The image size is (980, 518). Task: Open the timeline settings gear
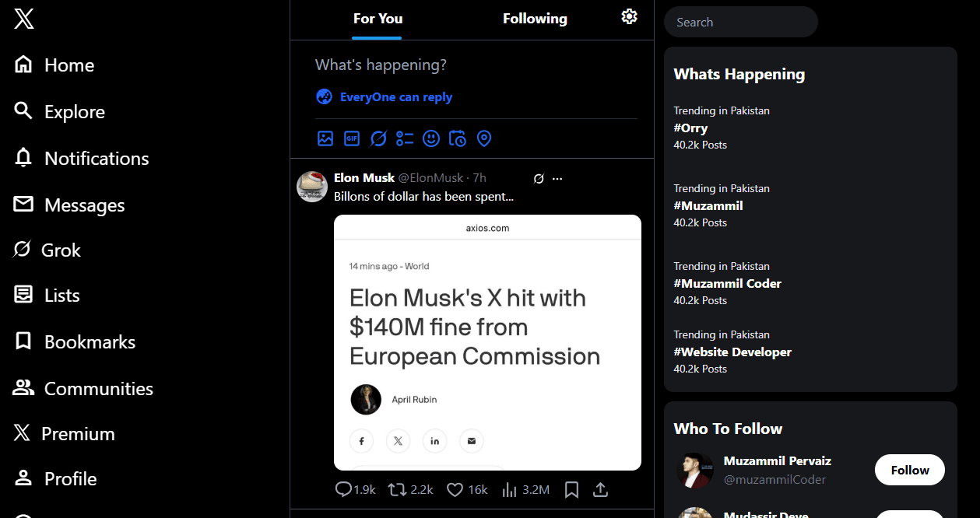click(629, 17)
